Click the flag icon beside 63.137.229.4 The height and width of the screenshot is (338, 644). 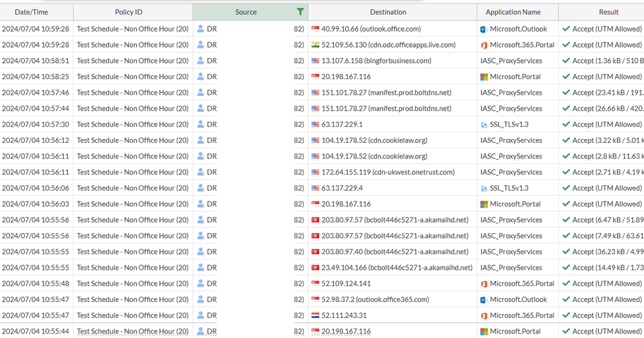pyautogui.click(x=315, y=188)
